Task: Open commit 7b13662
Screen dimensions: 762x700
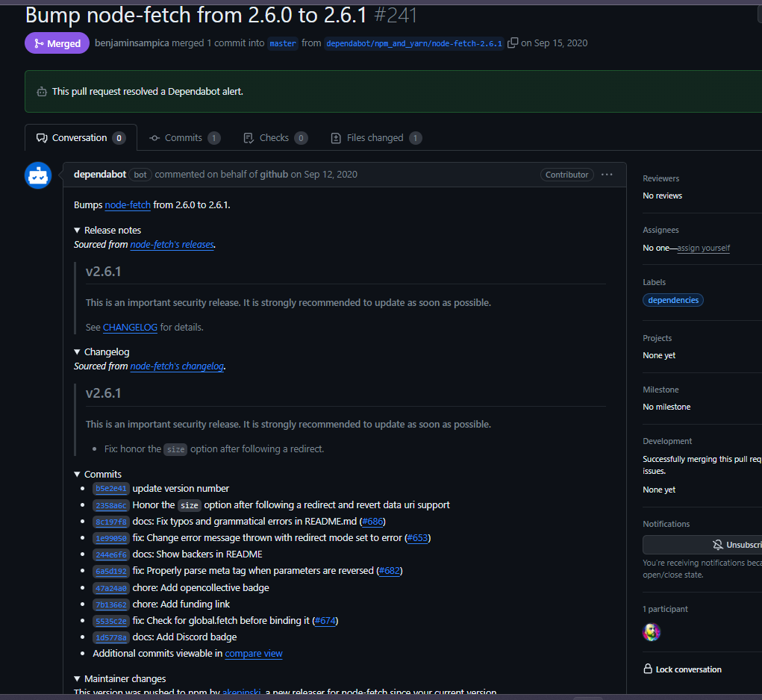Action: click(110, 604)
